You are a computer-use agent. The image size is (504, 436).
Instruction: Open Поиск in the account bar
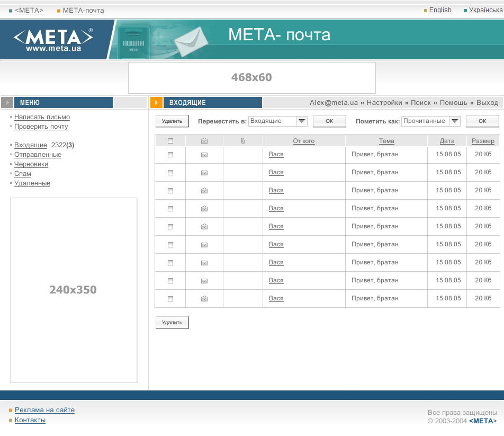[420, 103]
